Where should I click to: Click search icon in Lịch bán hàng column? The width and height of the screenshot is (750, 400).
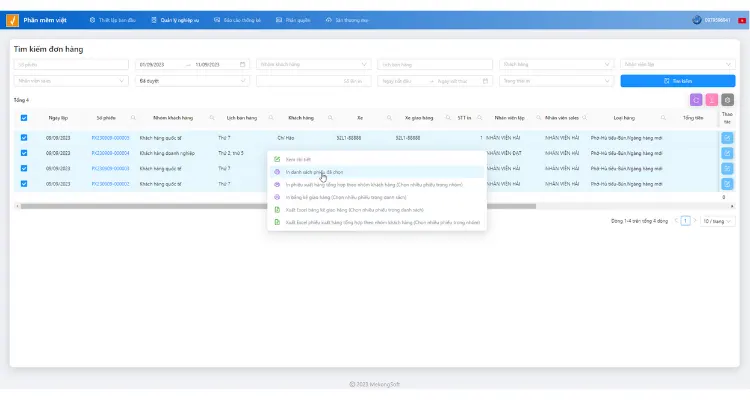[271, 118]
